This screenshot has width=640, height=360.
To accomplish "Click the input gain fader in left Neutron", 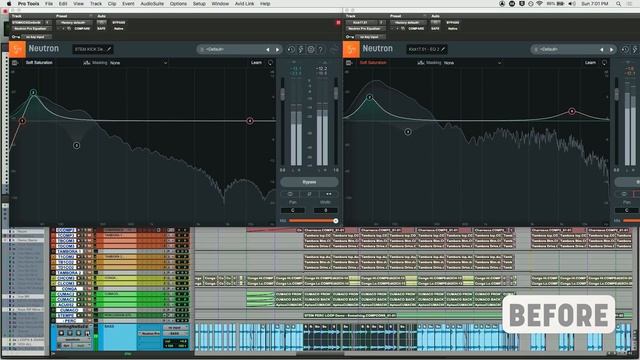I will pyautogui.click(x=282, y=94).
